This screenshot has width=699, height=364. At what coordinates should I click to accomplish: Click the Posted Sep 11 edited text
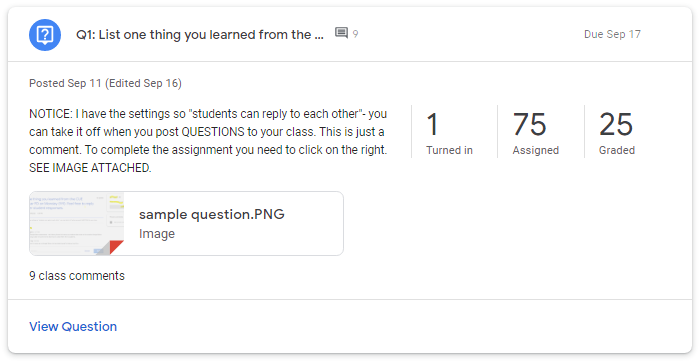click(105, 83)
